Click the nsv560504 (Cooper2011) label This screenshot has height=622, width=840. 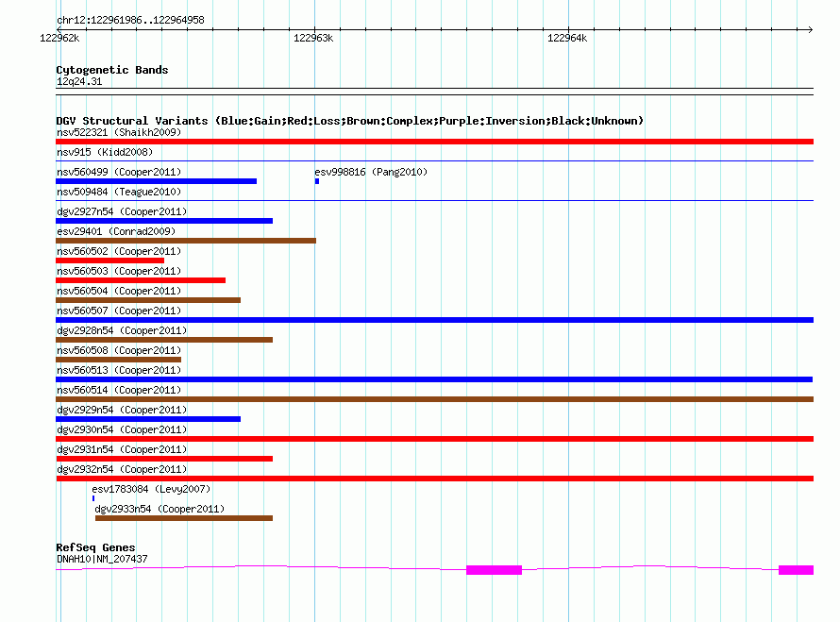(x=119, y=291)
